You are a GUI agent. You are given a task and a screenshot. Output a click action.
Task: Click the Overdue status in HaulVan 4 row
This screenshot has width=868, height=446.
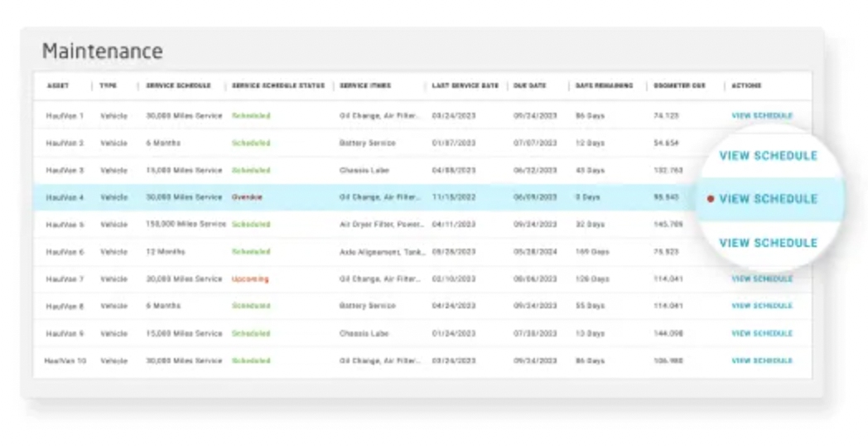pos(248,197)
